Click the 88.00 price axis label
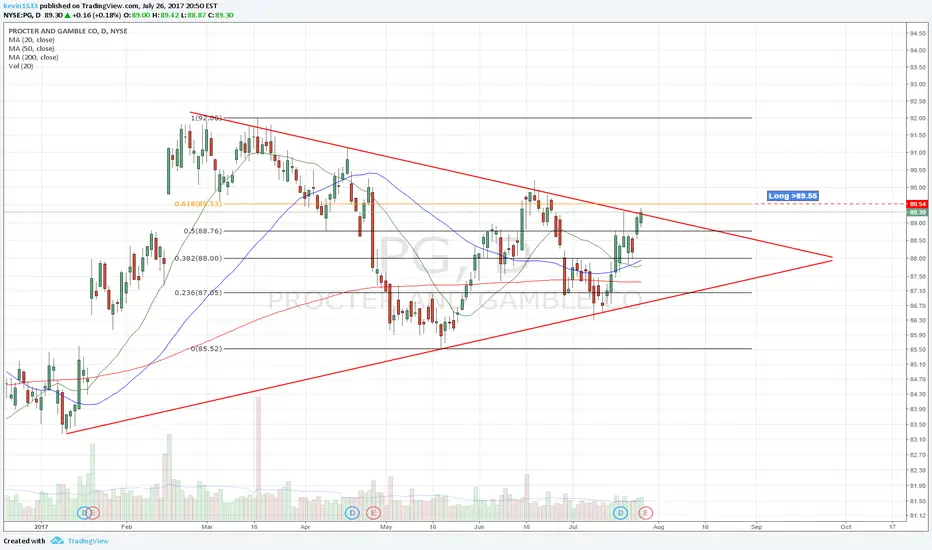 [917, 259]
